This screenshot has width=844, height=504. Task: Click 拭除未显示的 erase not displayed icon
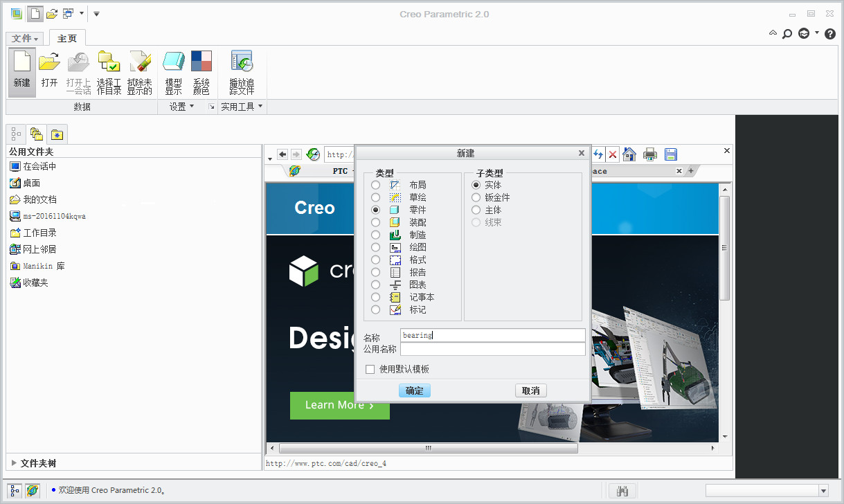[x=140, y=72]
